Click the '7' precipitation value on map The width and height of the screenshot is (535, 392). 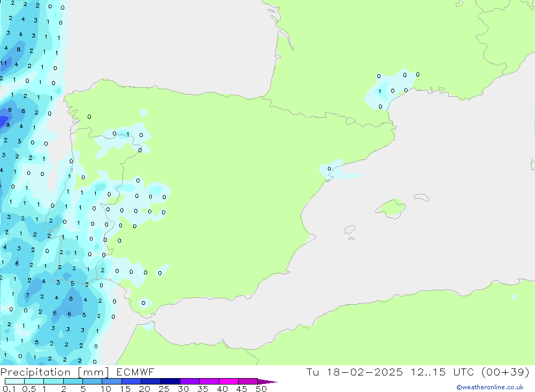(28, 295)
